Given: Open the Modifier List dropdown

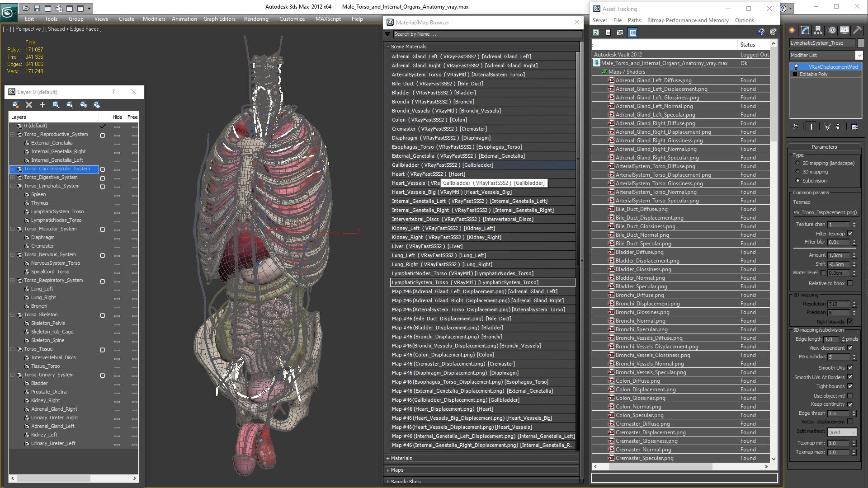Looking at the screenshot, I should 859,55.
